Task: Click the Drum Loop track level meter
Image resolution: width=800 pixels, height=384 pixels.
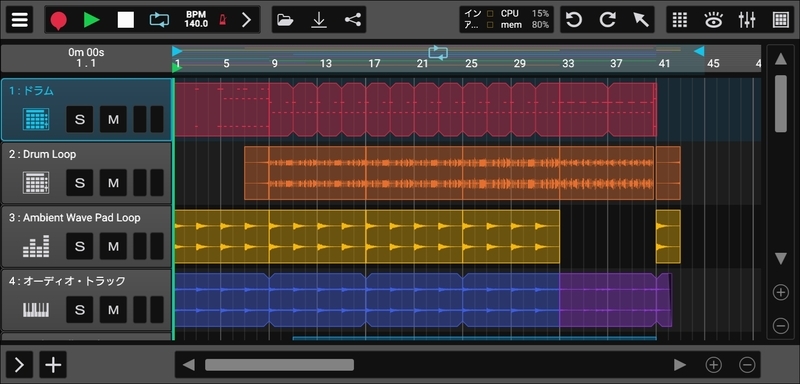Action: pyautogui.click(x=148, y=183)
